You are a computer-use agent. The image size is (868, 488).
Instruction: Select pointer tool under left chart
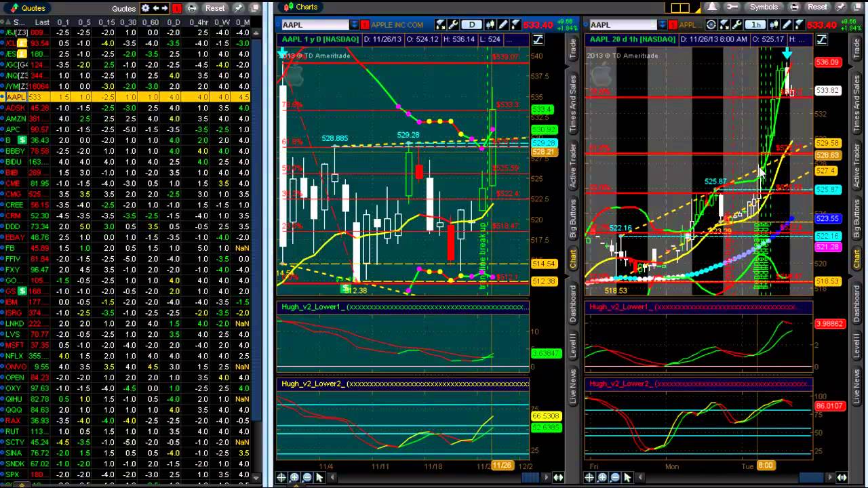319,477
